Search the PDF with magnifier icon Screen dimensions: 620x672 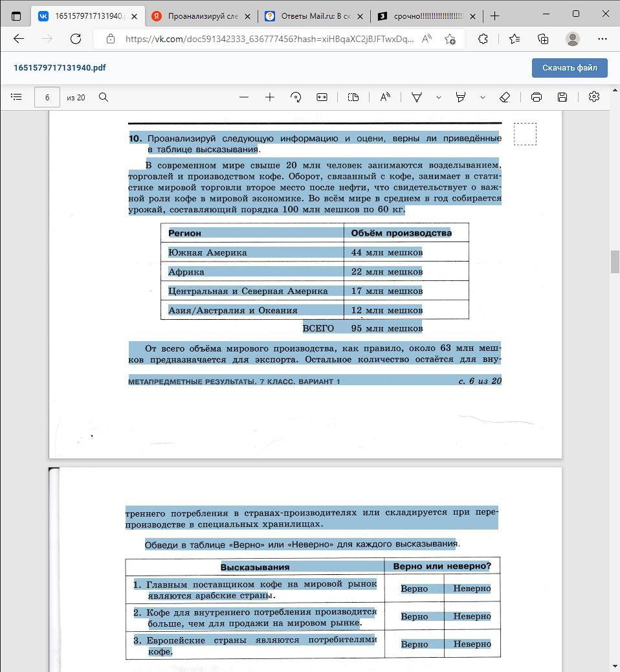tap(104, 97)
